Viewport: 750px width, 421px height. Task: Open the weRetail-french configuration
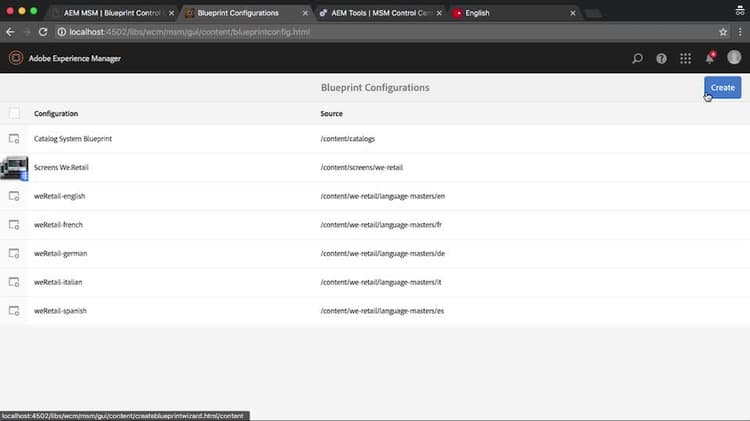tap(58, 225)
